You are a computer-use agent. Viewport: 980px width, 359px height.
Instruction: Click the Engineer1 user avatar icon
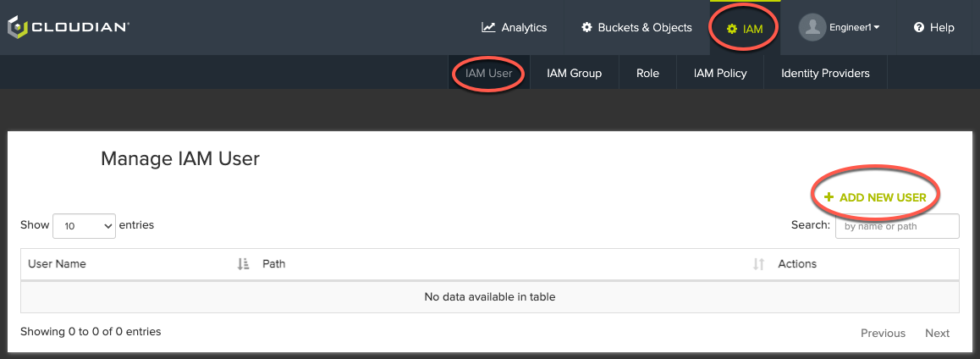812,28
